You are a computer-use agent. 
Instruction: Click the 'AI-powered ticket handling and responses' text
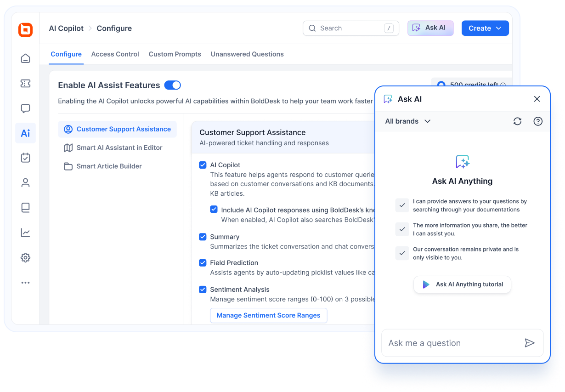[x=264, y=143]
